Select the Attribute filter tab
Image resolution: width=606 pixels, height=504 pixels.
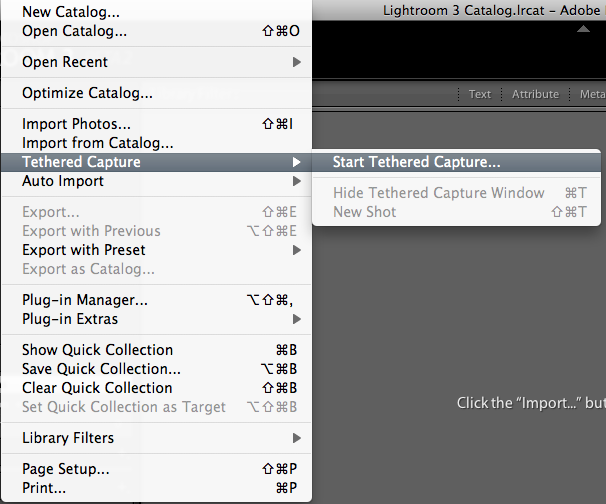pos(535,94)
